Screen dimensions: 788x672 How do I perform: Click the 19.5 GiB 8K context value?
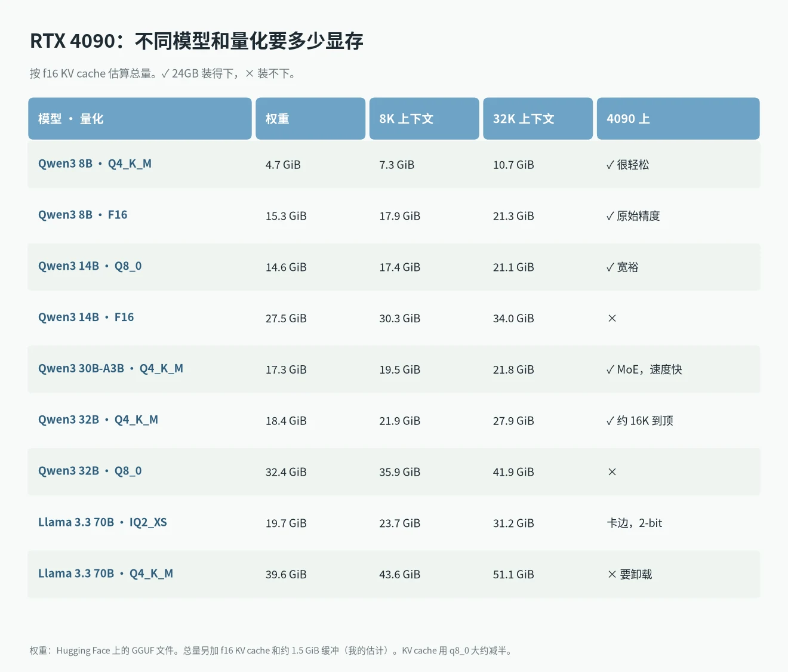click(x=400, y=370)
